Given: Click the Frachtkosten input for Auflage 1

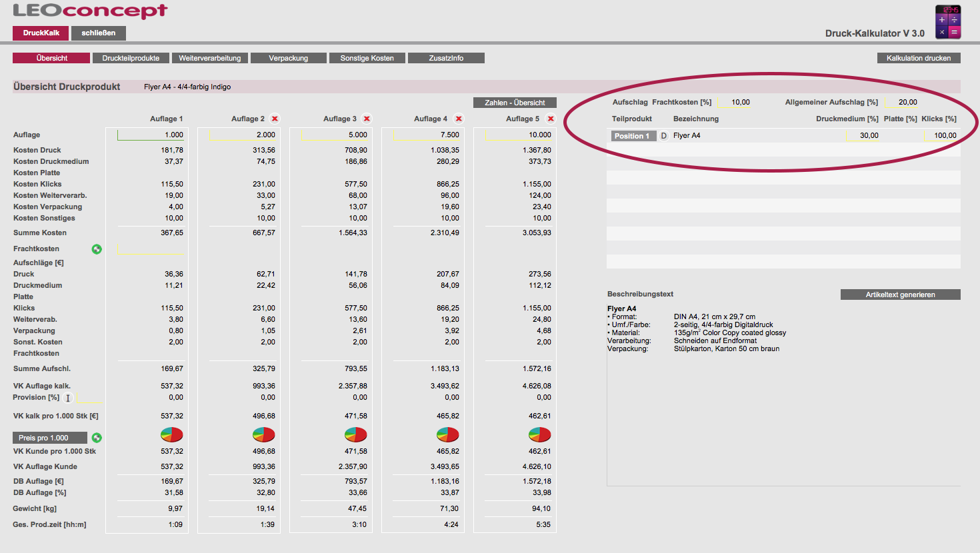Looking at the screenshot, I should point(151,249).
